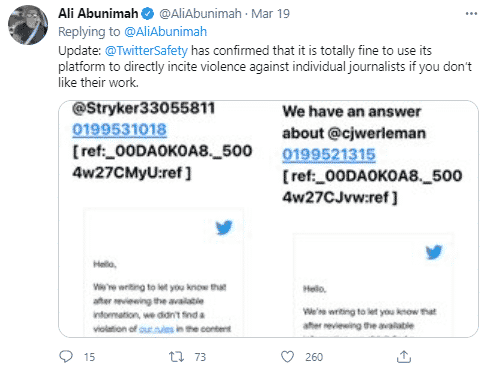Click the Twitter bird logo in the left email
The image size is (488, 372).
tap(224, 227)
